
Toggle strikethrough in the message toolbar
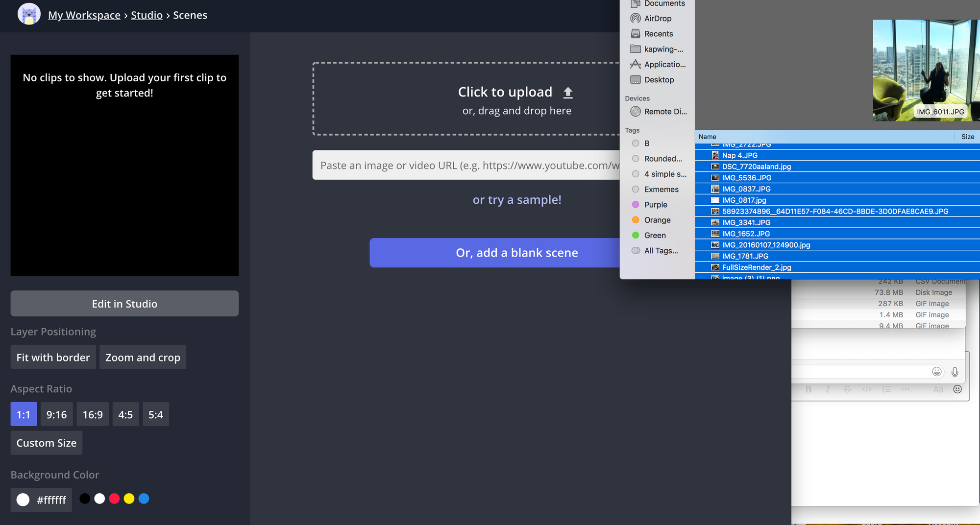(x=847, y=389)
